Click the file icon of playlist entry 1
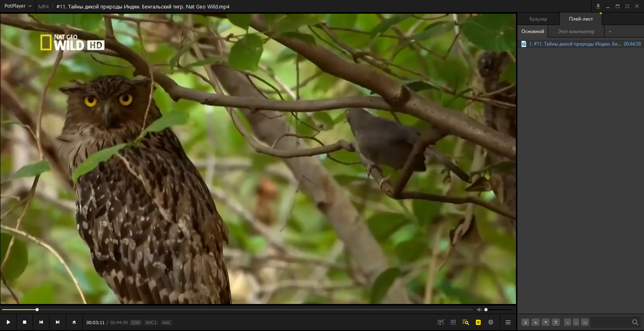The image size is (644, 331). [x=523, y=44]
